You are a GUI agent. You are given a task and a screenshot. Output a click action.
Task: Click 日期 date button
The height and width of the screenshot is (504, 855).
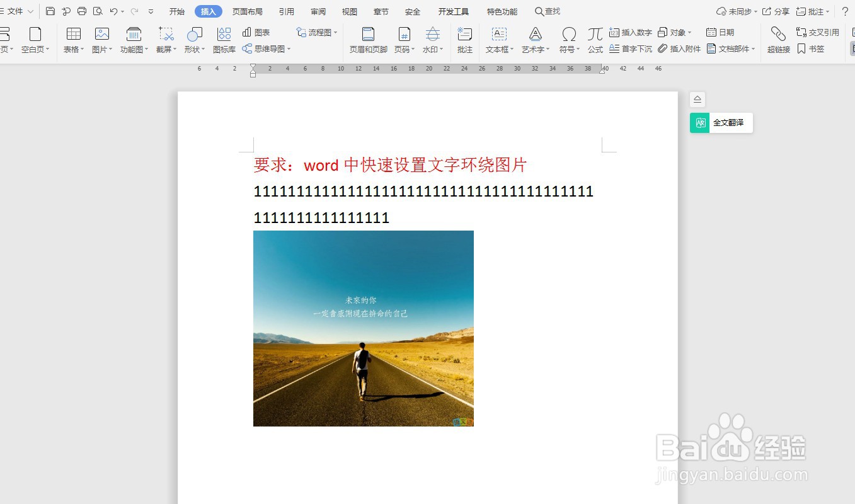coord(720,32)
